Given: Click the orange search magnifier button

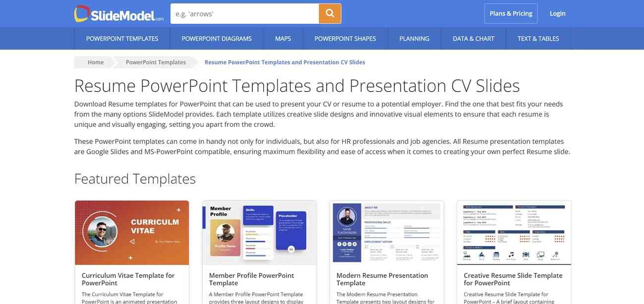Looking at the screenshot, I should [330, 13].
